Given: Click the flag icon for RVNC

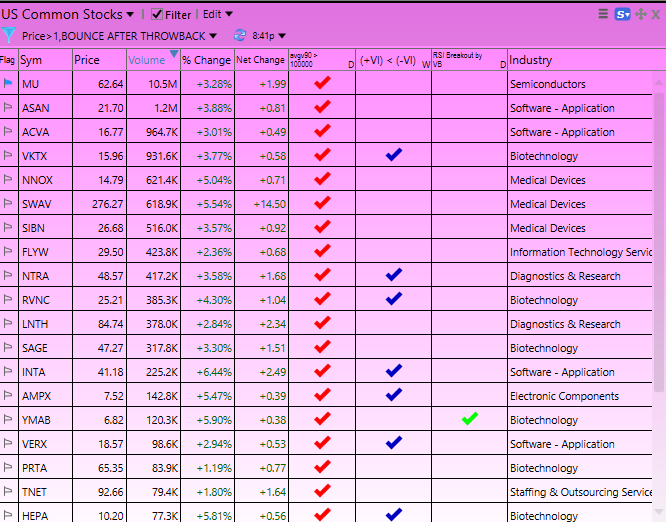Looking at the screenshot, I should [x=8, y=299].
